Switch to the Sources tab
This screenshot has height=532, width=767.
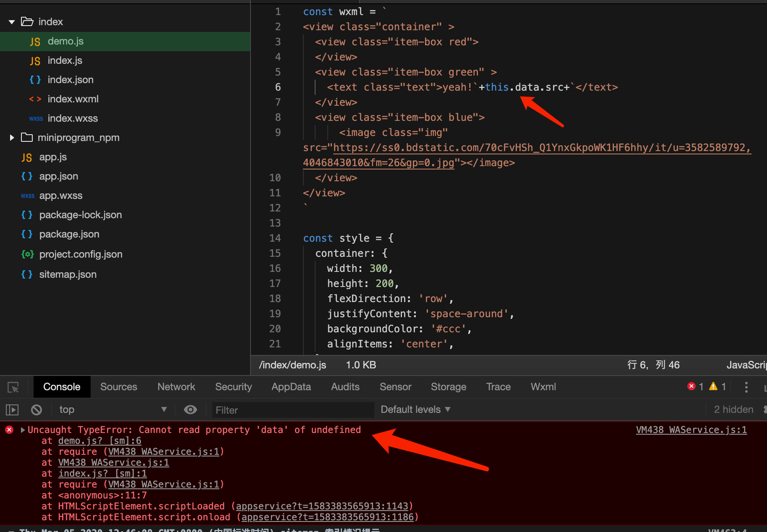tap(119, 387)
